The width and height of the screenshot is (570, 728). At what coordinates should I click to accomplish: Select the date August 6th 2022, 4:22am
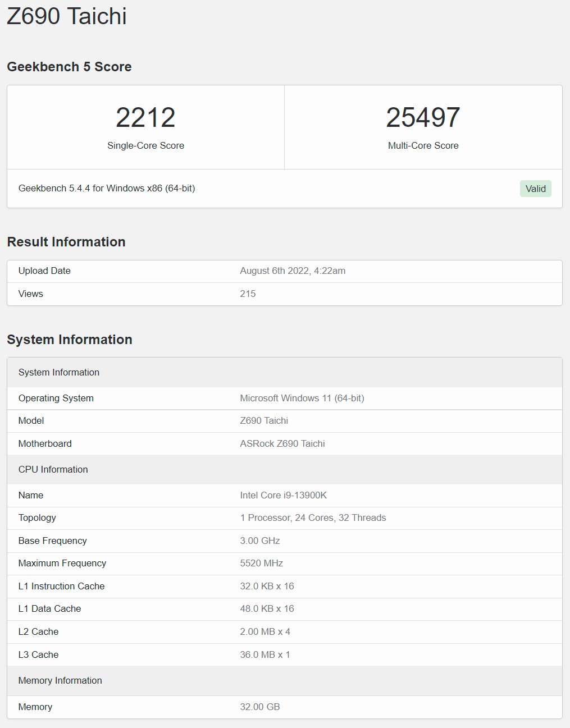point(293,271)
